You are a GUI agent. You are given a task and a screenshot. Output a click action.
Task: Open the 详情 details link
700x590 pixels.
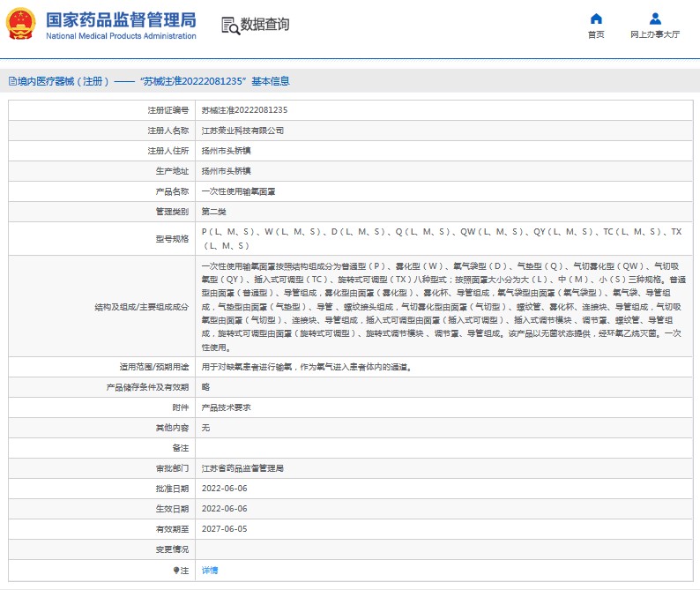point(209,571)
